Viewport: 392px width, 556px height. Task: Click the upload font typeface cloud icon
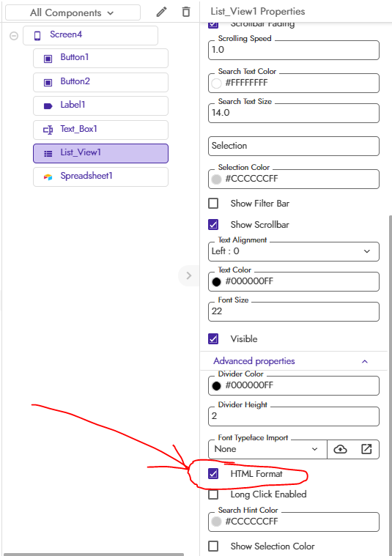click(x=340, y=449)
